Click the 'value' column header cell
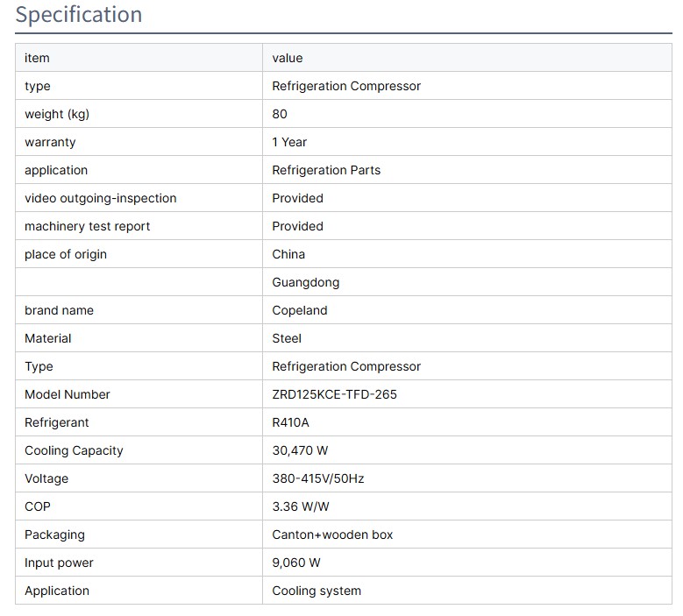683x616 pixels. click(x=288, y=58)
